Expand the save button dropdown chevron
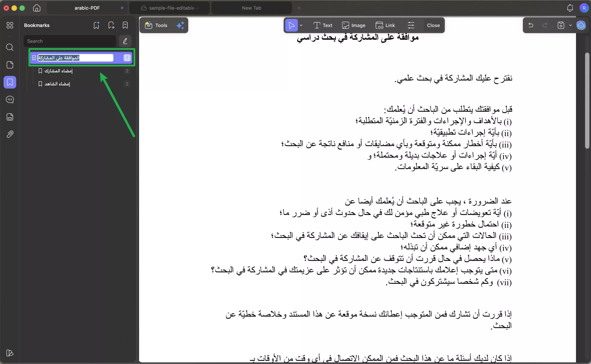This screenshot has height=364, width=591. (x=570, y=25)
